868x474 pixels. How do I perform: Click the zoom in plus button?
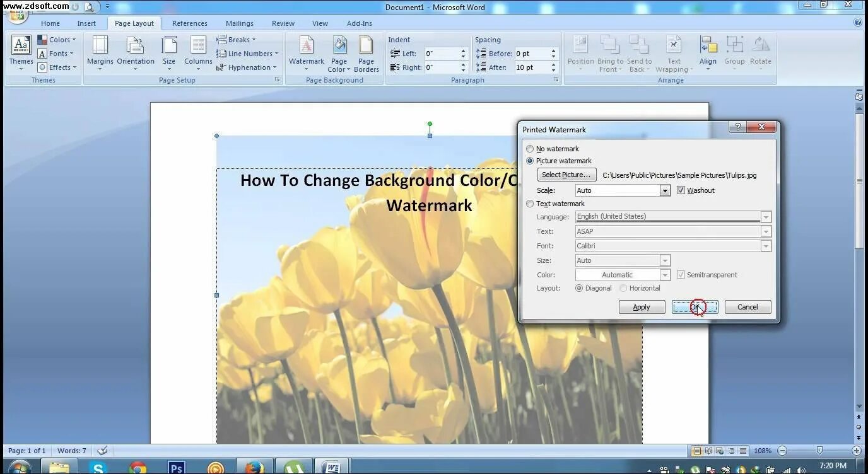pos(857,451)
